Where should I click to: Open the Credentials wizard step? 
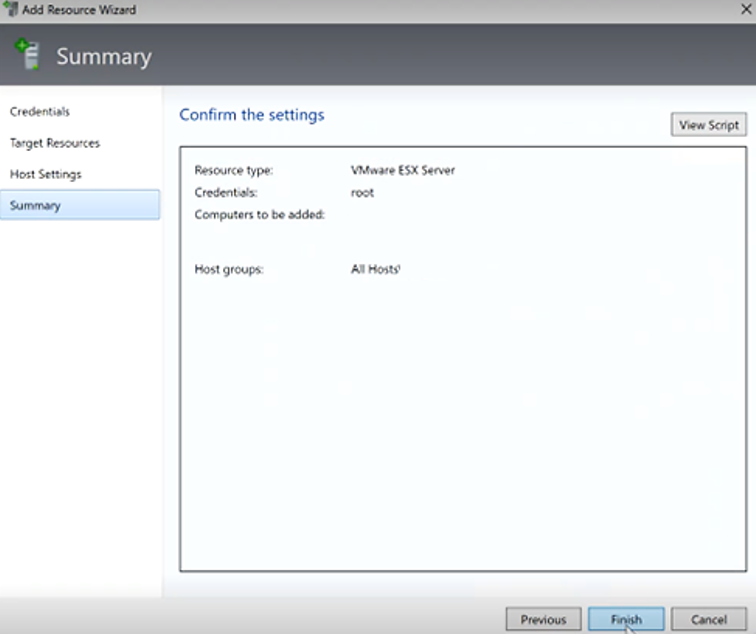pos(40,112)
